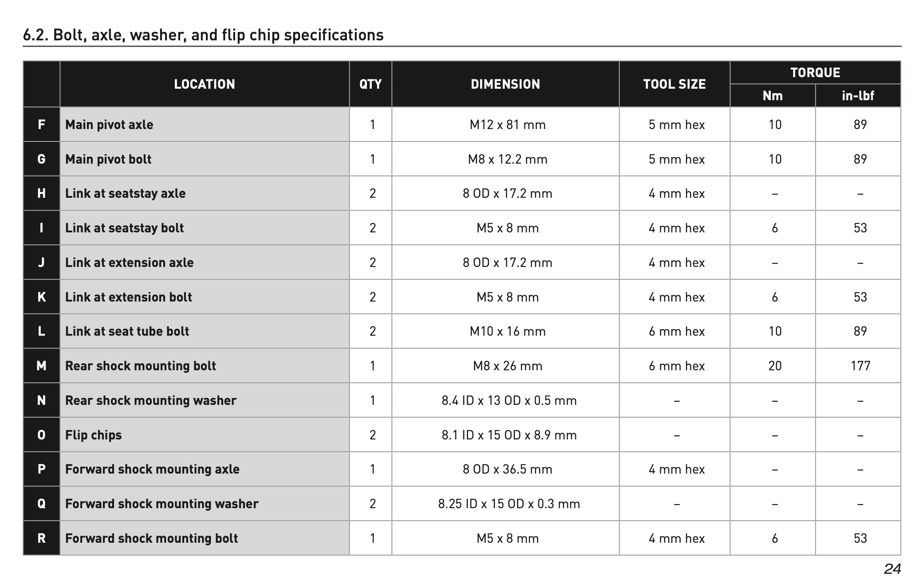Click the section 6.2 heading text
The image size is (922, 588).
pyautogui.click(x=203, y=35)
